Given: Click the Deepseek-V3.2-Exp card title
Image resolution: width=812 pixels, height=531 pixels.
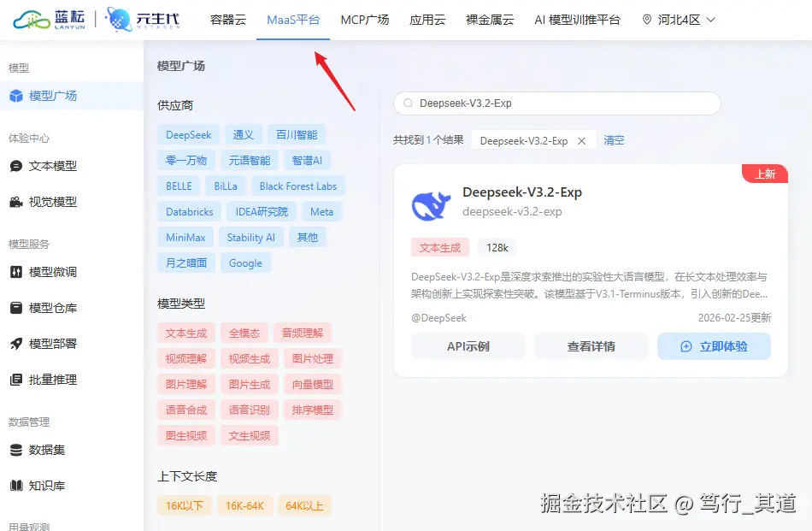Looking at the screenshot, I should pos(522,192).
